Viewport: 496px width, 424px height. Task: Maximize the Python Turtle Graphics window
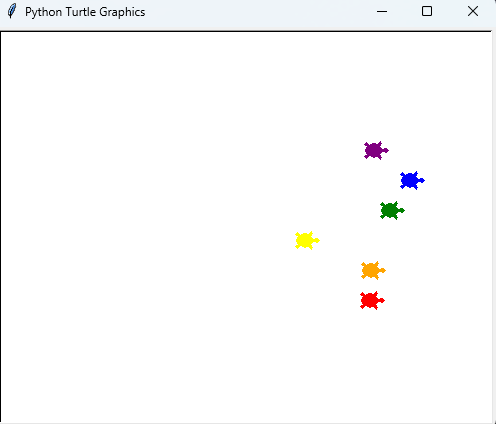pos(427,11)
